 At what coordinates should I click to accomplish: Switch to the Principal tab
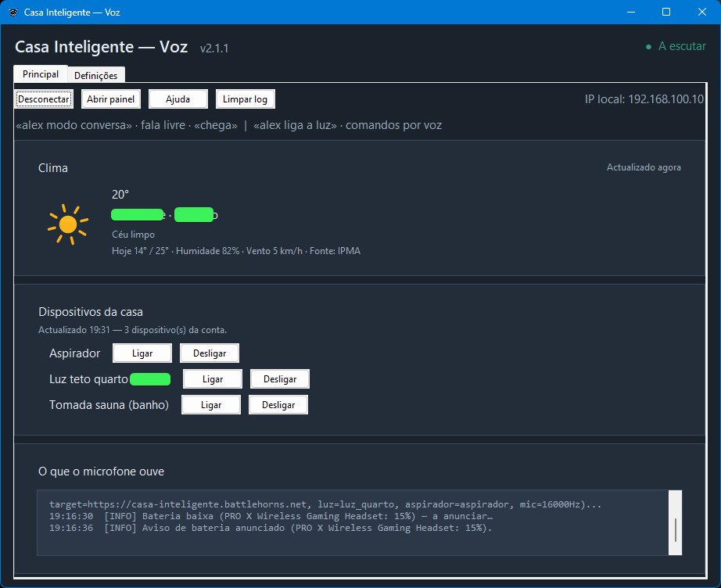[41, 74]
